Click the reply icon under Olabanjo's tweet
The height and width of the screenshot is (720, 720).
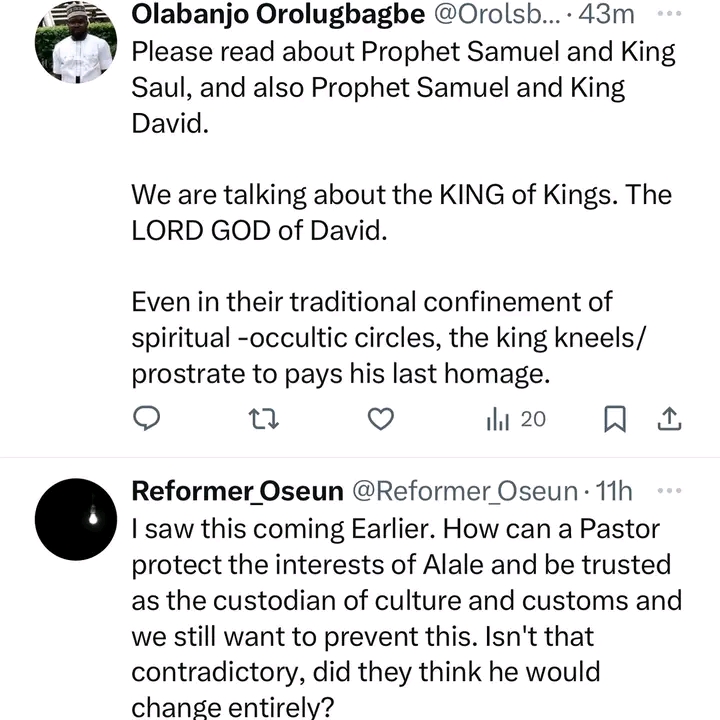tap(148, 419)
